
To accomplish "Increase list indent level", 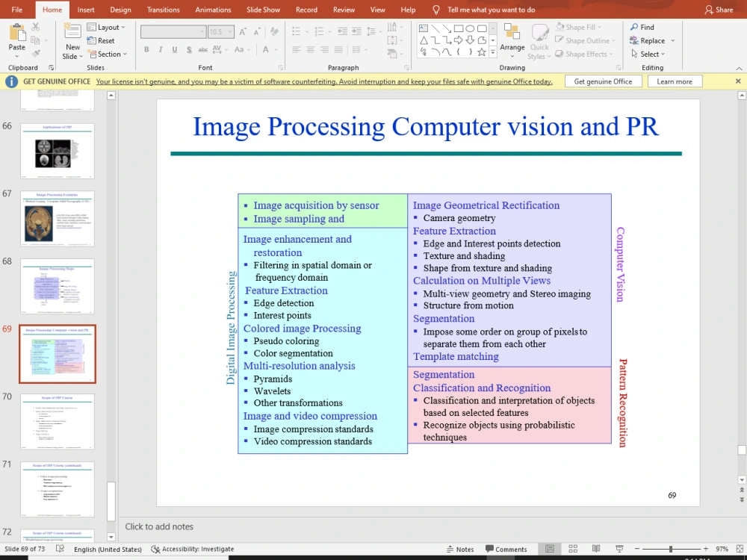I will point(356,31).
